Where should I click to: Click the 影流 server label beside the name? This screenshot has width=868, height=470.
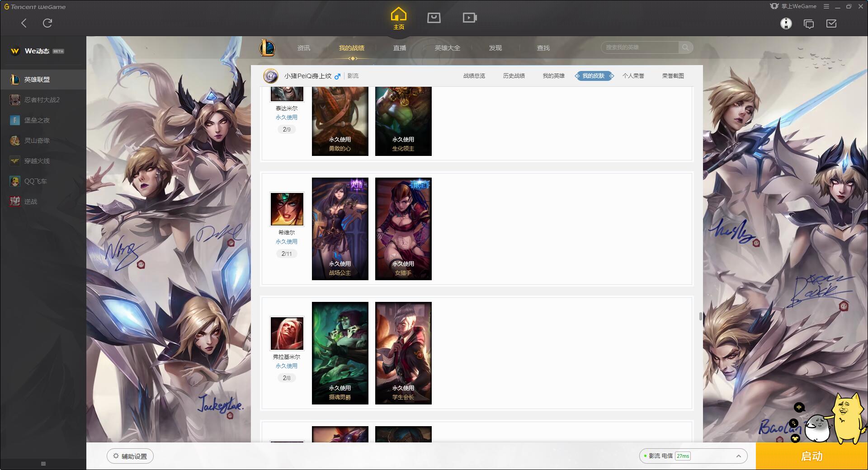point(353,76)
